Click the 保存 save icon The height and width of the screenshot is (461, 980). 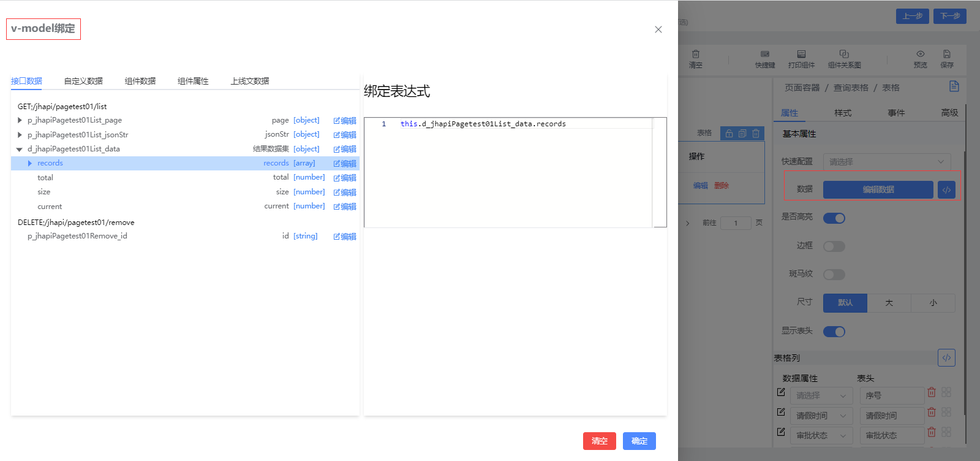coord(947,54)
